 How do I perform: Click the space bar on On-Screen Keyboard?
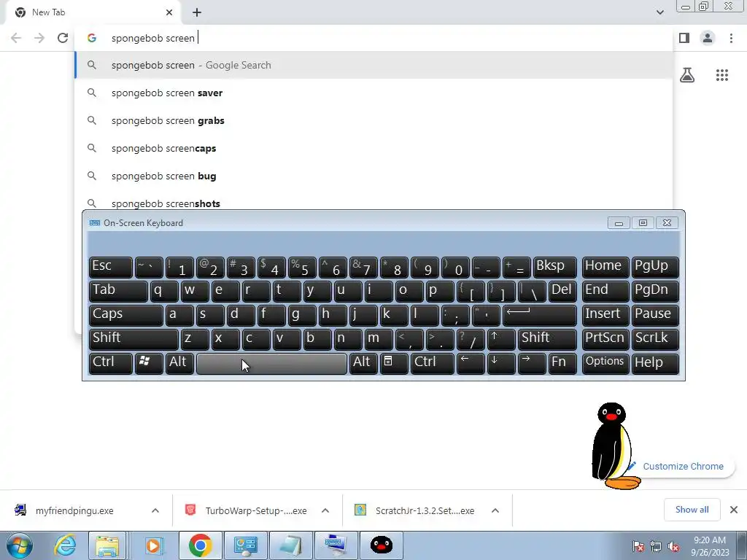click(271, 363)
